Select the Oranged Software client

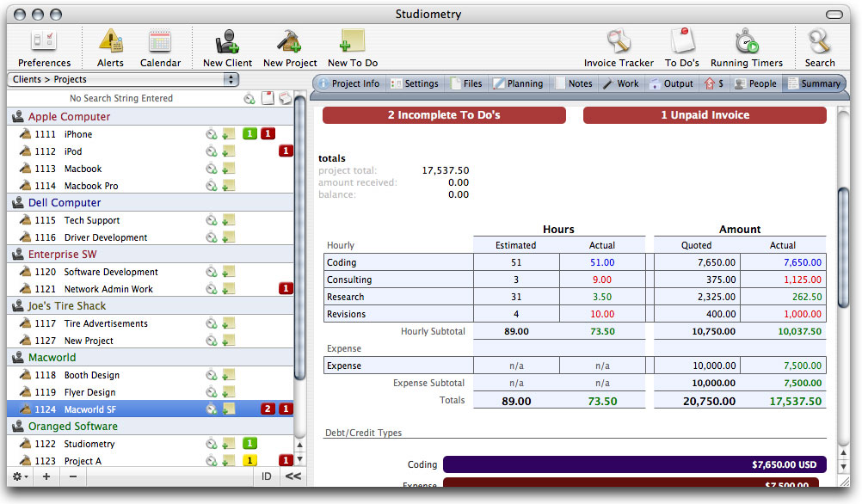coord(150,426)
